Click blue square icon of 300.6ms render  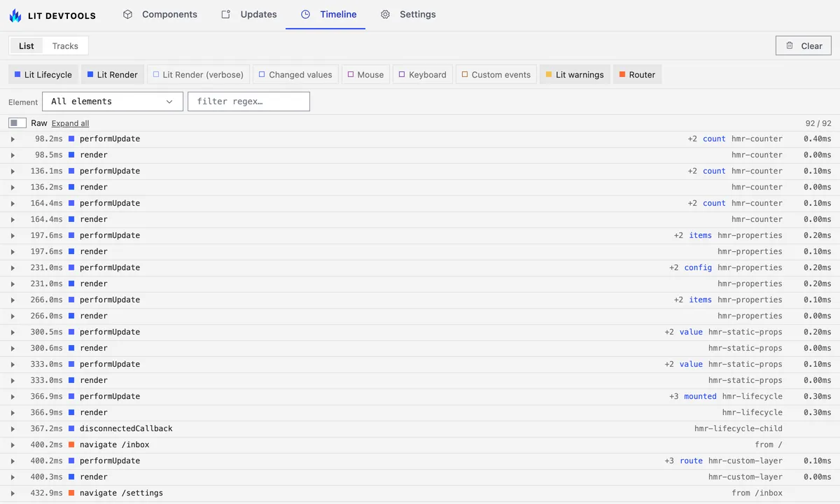click(71, 348)
